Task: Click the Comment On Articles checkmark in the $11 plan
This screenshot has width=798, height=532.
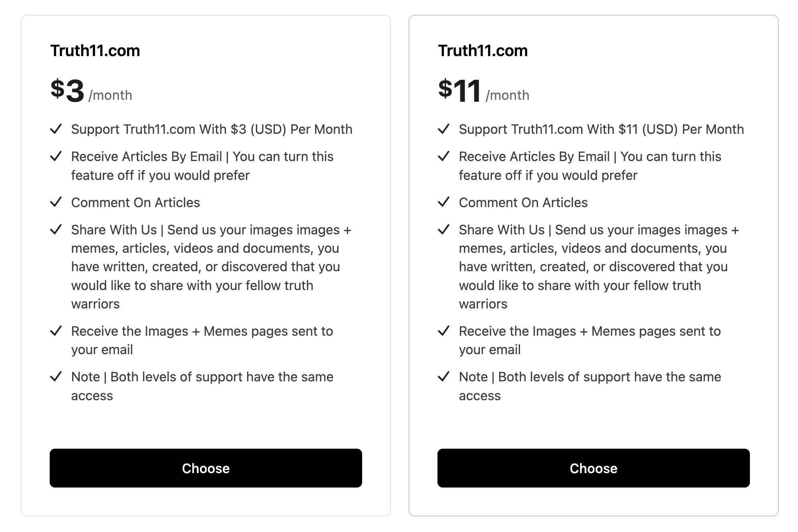Action: point(443,202)
